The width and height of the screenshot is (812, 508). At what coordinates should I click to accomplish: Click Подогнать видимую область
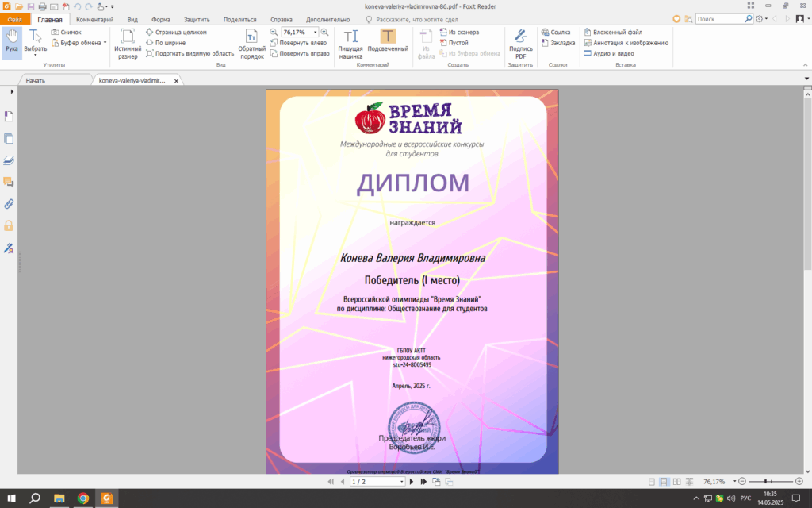pos(190,53)
